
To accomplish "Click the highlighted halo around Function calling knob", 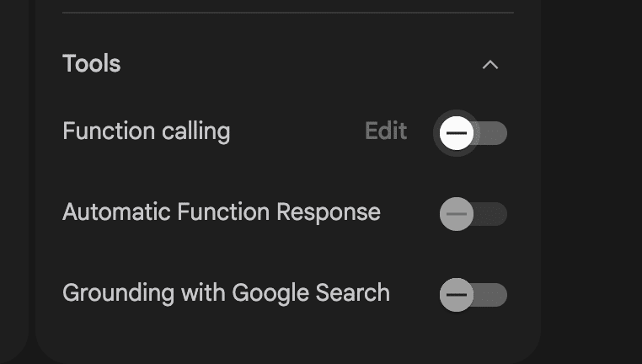I will (x=440, y=145).
